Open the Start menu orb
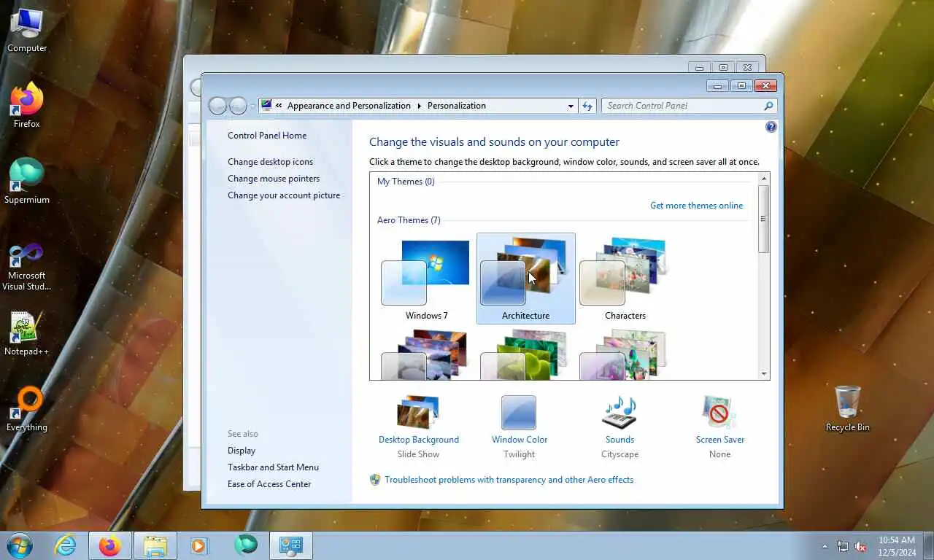This screenshot has width=934, height=560. point(19,545)
